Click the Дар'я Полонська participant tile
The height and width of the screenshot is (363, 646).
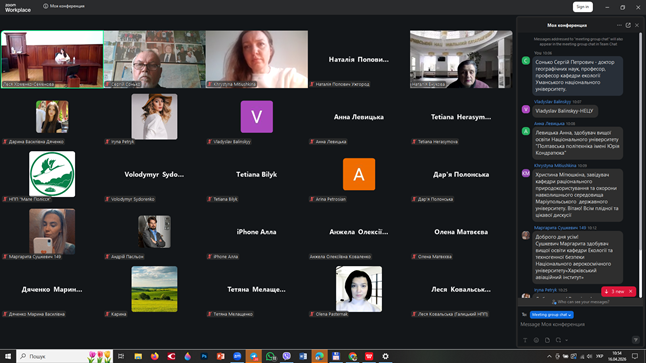[461, 174]
